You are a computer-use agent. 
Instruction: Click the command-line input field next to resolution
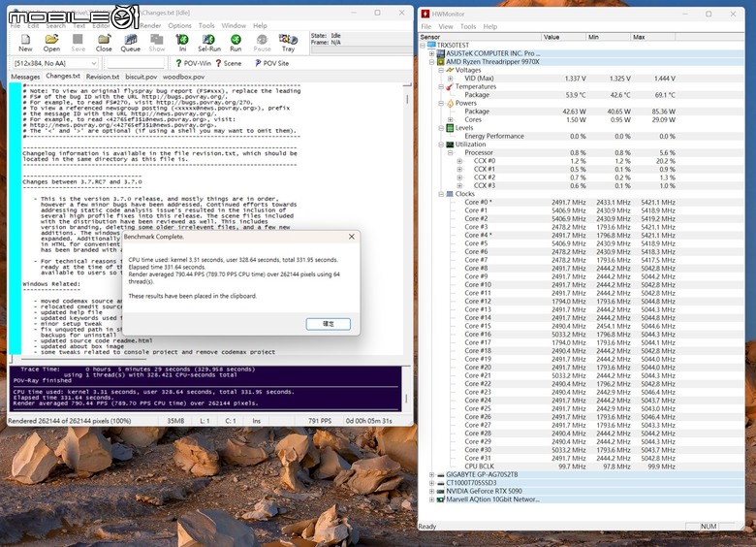136,63
